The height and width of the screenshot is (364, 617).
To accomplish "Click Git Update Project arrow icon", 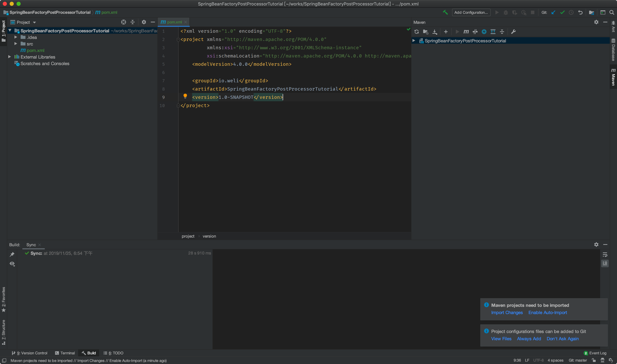I will pyautogui.click(x=553, y=12).
